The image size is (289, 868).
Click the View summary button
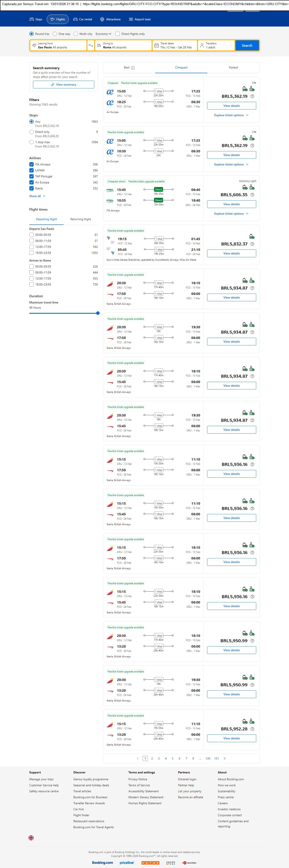click(x=63, y=85)
